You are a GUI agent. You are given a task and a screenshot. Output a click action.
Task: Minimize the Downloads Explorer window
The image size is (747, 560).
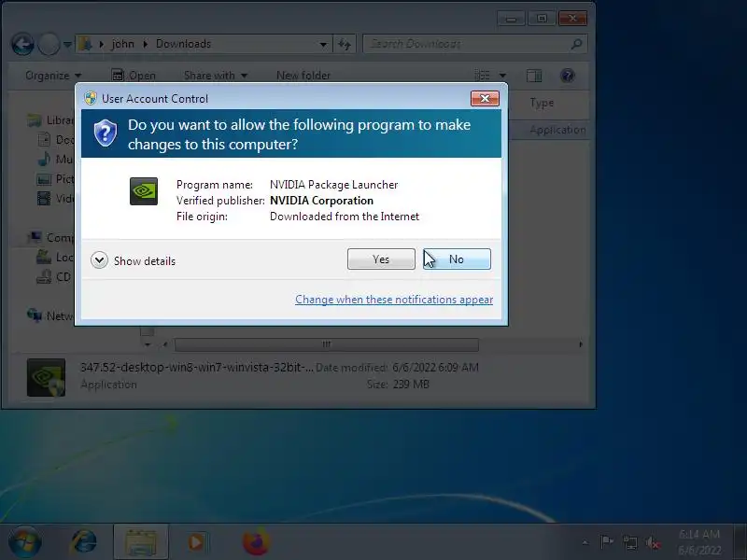coord(511,19)
